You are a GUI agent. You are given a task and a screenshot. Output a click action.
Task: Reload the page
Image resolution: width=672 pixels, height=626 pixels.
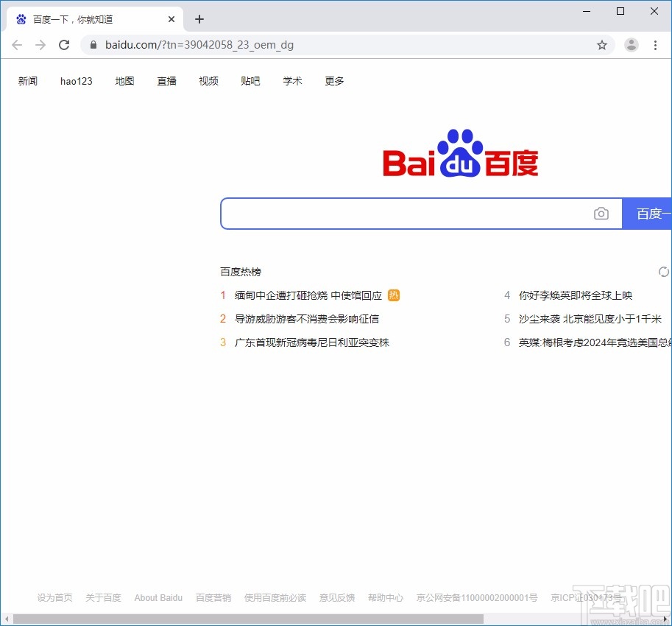(64, 44)
